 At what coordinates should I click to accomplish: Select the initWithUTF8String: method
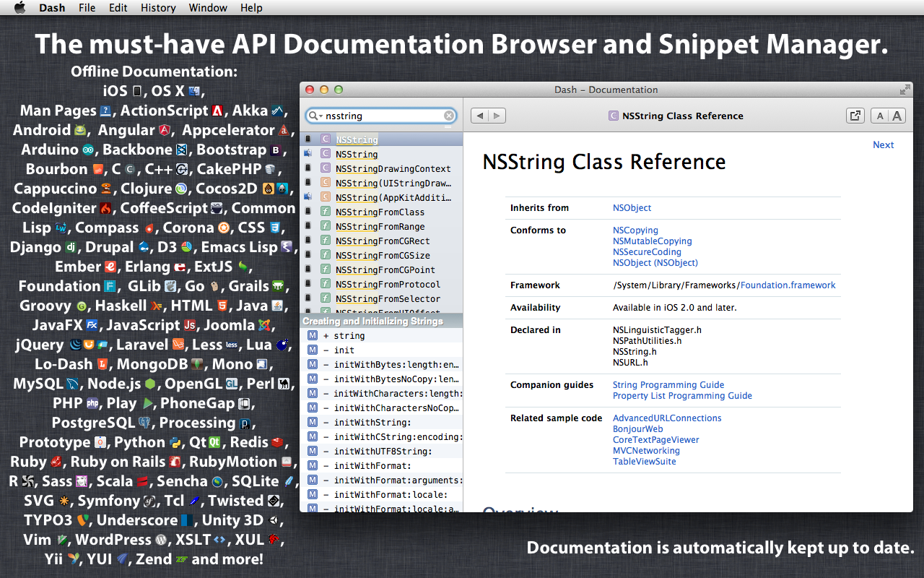pos(383,452)
